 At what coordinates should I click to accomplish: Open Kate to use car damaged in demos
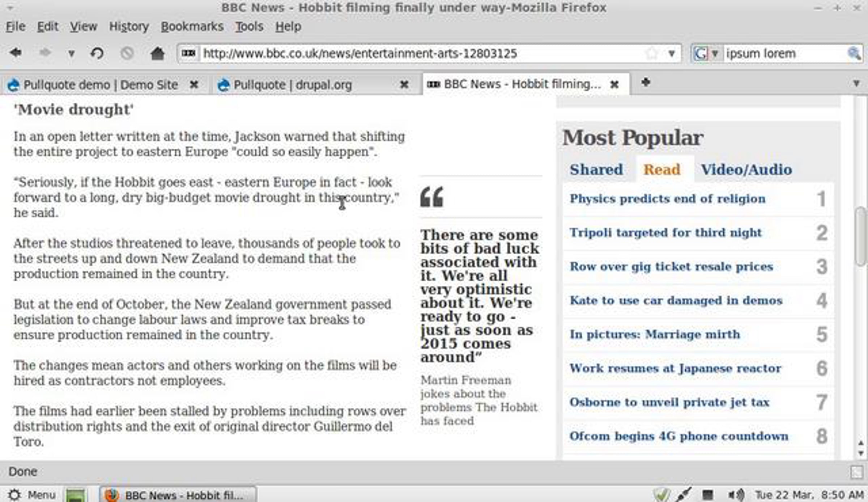point(676,301)
